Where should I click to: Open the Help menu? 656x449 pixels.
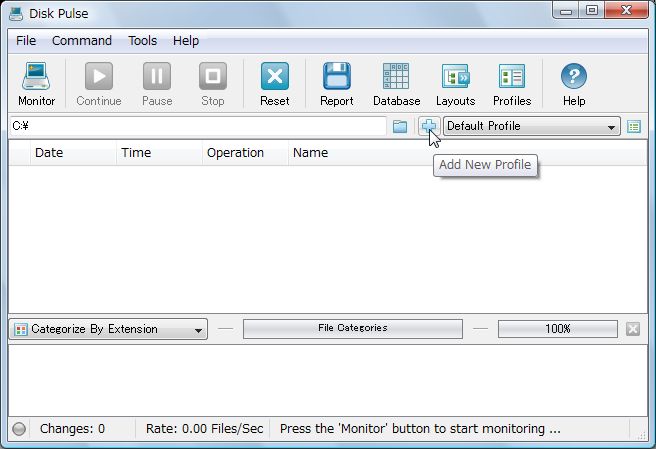pos(186,41)
